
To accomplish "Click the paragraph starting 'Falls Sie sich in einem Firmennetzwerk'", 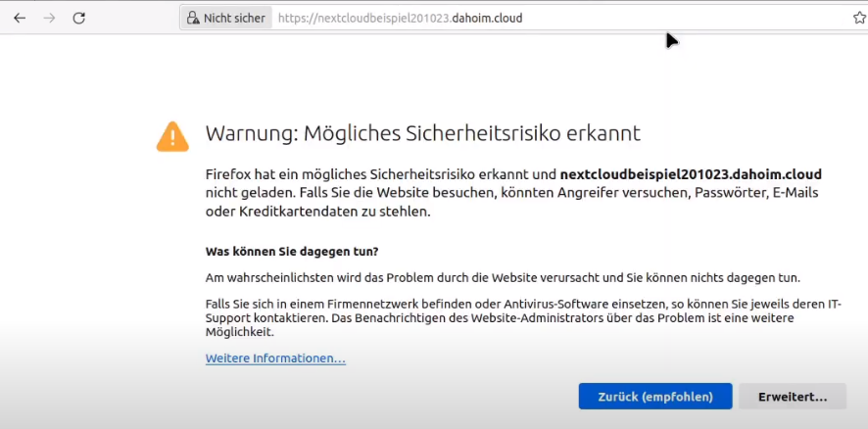I will coord(523,318).
